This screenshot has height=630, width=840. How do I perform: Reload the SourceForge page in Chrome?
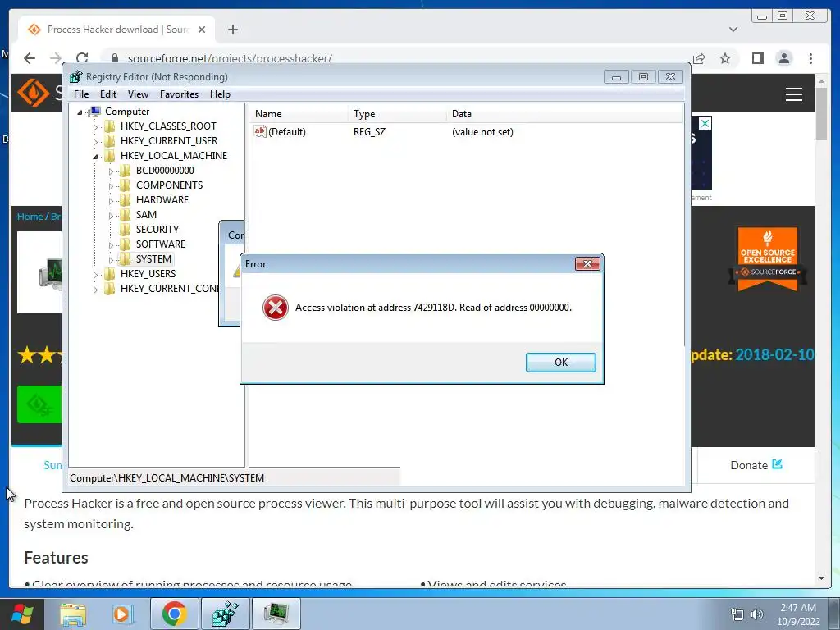pos(82,58)
